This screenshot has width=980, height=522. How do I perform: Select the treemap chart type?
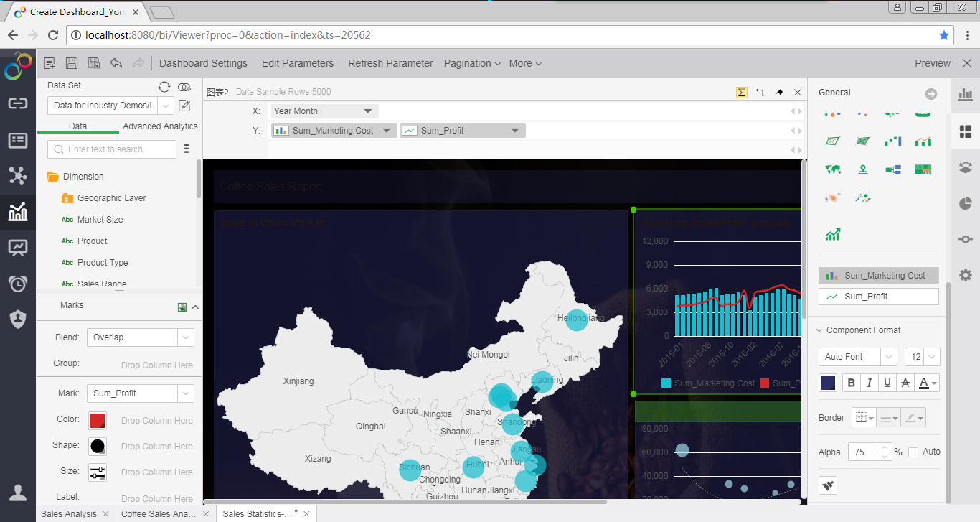point(923,169)
